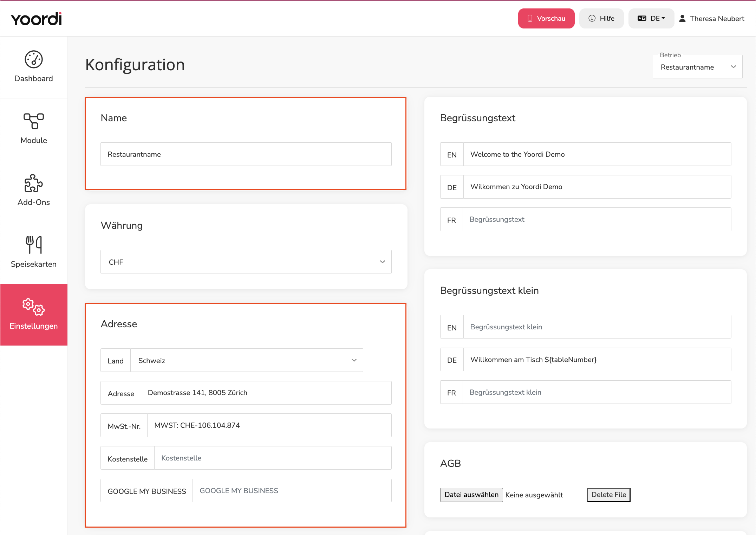The width and height of the screenshot is (756, 535).
Task: Click the Kostenstelle input field
Action: [273, 458]
